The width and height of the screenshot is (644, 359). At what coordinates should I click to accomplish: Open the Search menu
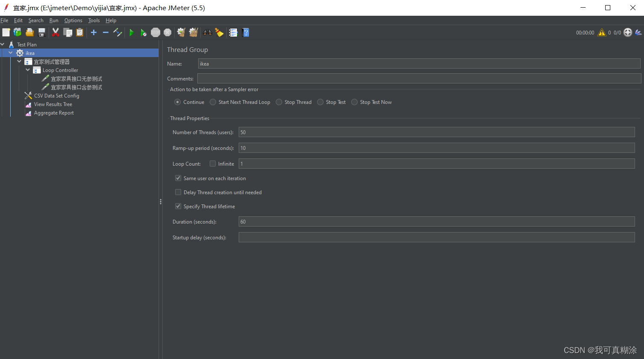36,20
